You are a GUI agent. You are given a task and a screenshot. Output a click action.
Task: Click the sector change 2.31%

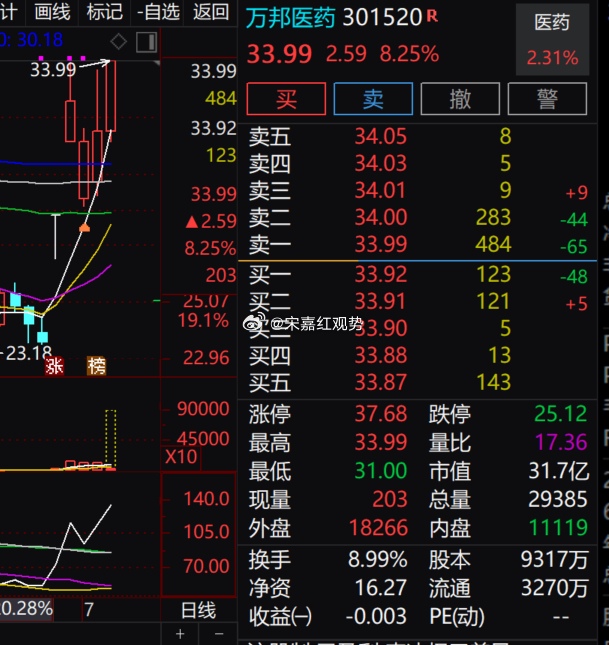pos(552,58)
